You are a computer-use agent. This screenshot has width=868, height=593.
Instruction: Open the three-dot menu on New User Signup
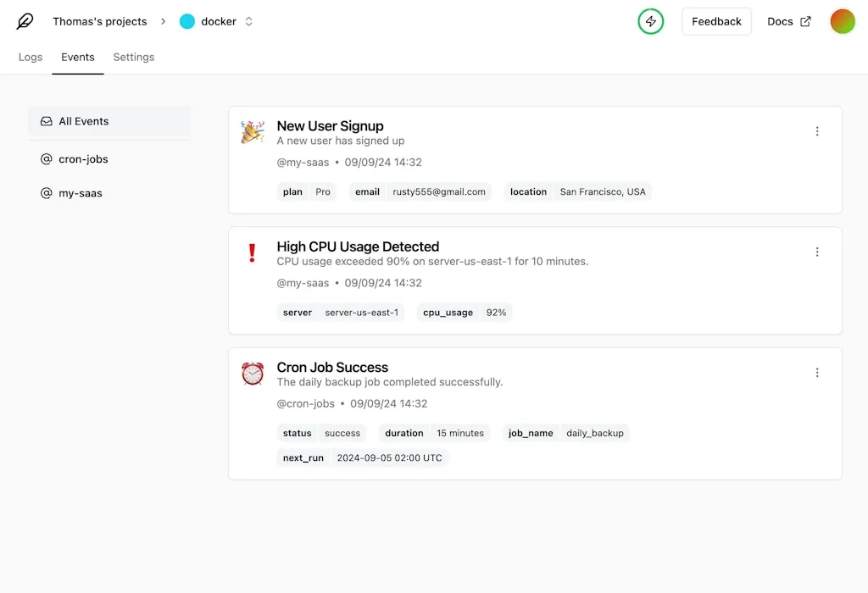click(x=817, y=130)
